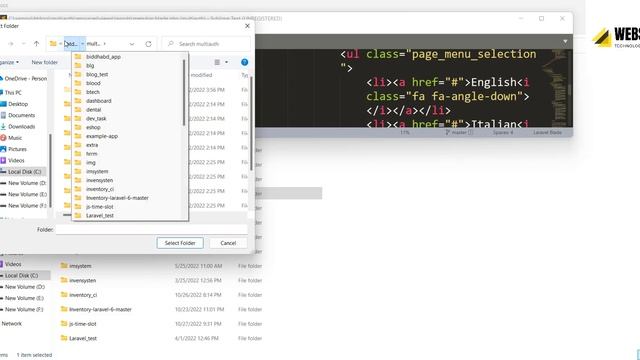Click master git branch in status bar
The height and width of the screenshot is (360, 640).
[x=459, y=133]
